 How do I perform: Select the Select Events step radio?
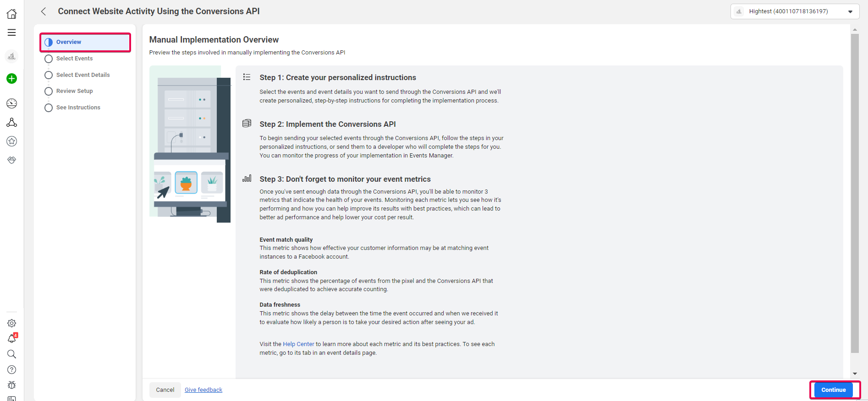tap(49, 59)
